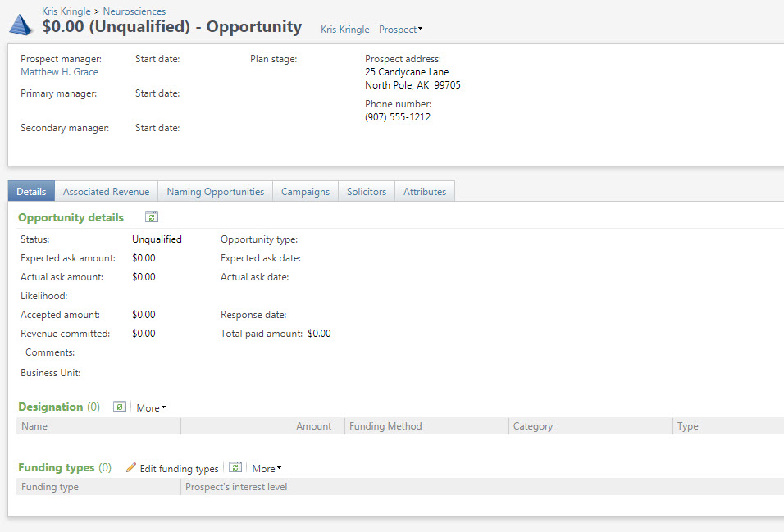Open the More menu beside Designation

(x=151, y=407)
